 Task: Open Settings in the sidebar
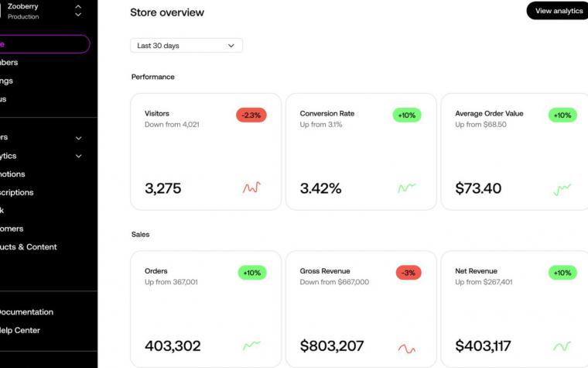(6, 81)
